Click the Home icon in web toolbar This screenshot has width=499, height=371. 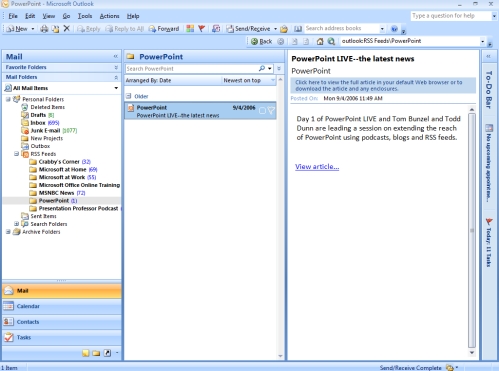[x=320, y=41]
